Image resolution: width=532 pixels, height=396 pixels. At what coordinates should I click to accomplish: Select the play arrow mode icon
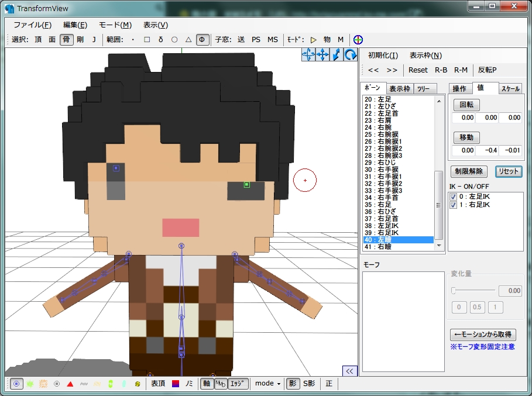click(313, 40)
